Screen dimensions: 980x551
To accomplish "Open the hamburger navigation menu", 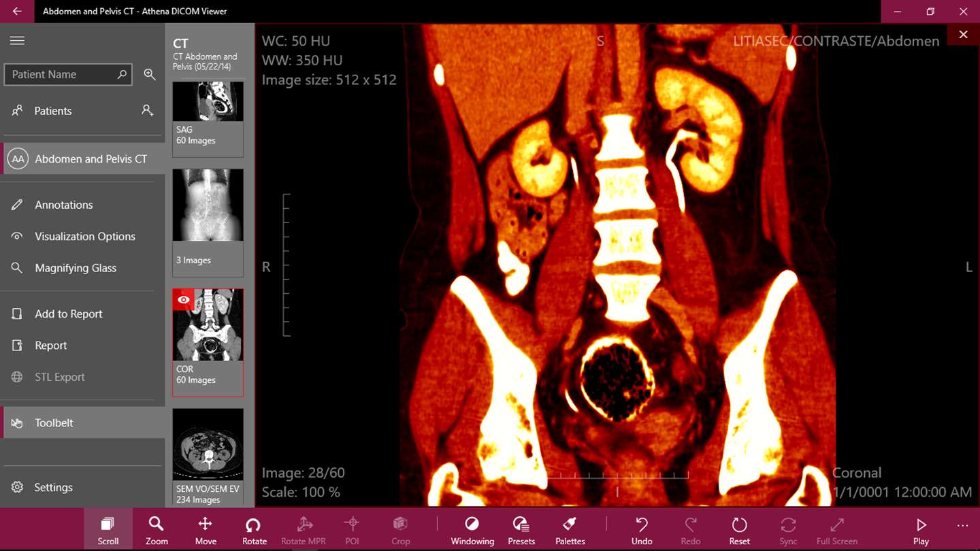I will [x=17, y=41].
